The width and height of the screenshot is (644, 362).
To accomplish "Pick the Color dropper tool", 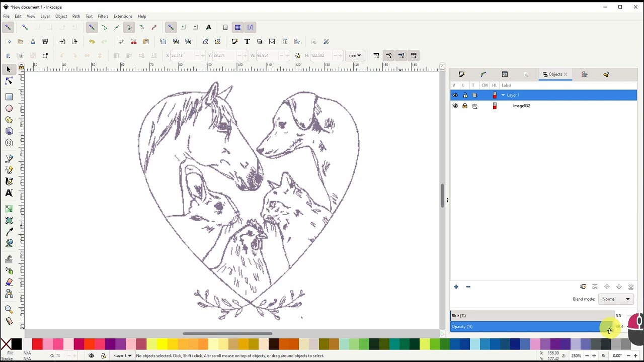I will click(9, 232).
